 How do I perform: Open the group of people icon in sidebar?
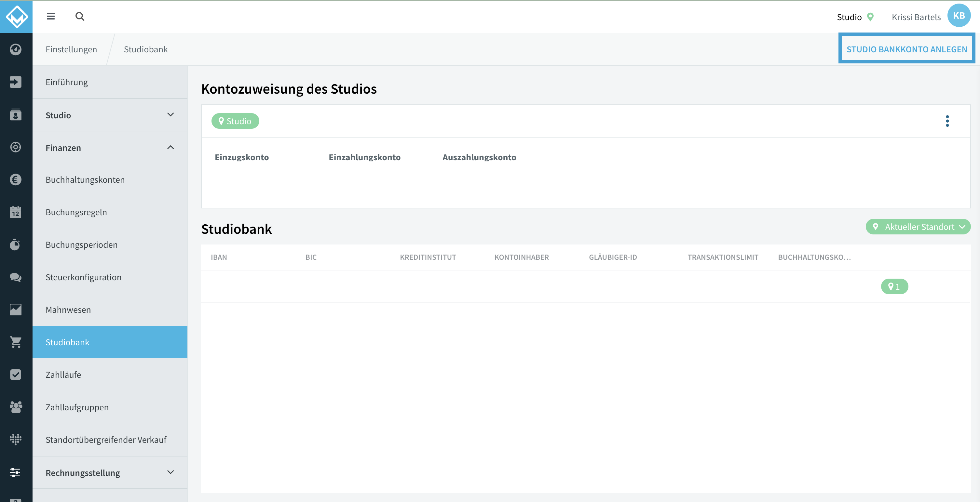click(16, 407)
